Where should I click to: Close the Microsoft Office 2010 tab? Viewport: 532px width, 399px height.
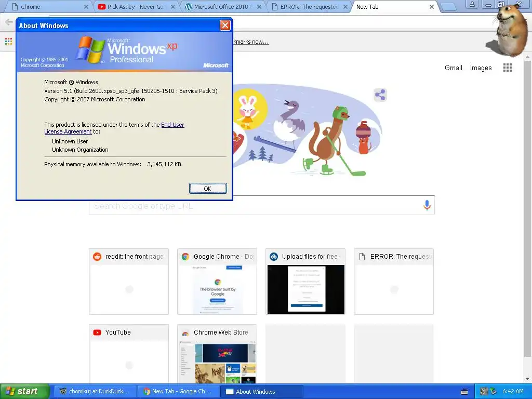point(259,7)
